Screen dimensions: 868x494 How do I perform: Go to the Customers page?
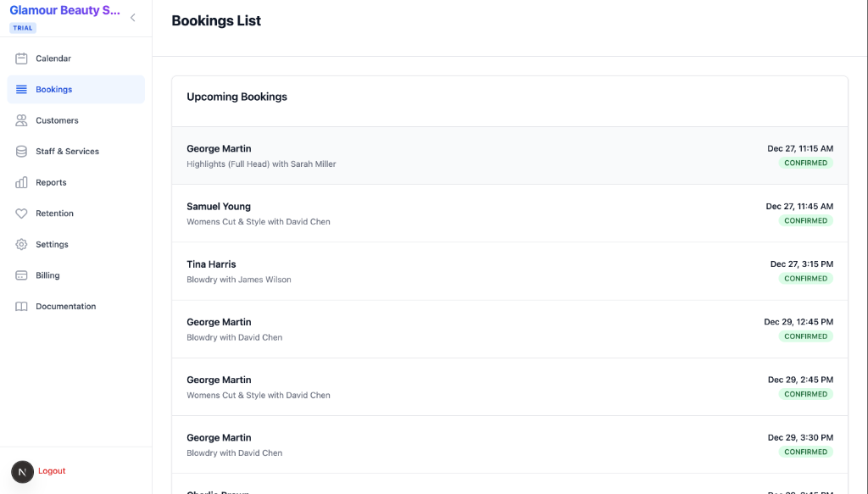pos(57,120)
